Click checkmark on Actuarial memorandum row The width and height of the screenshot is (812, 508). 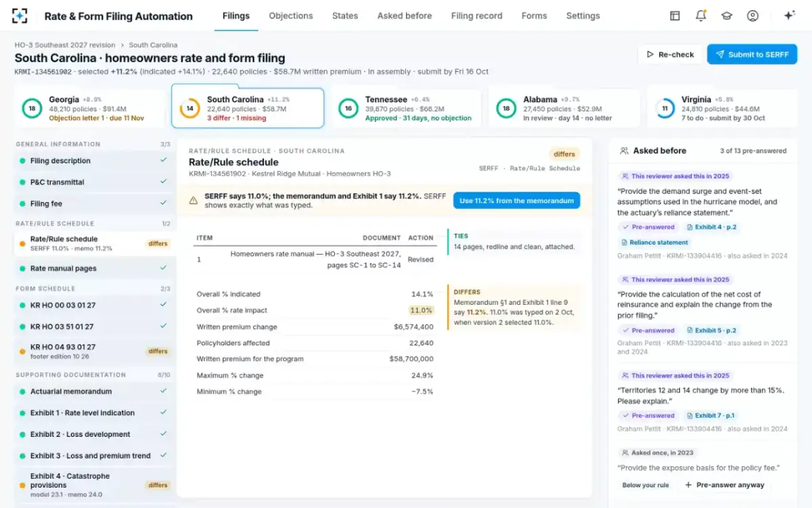[163, 391]
